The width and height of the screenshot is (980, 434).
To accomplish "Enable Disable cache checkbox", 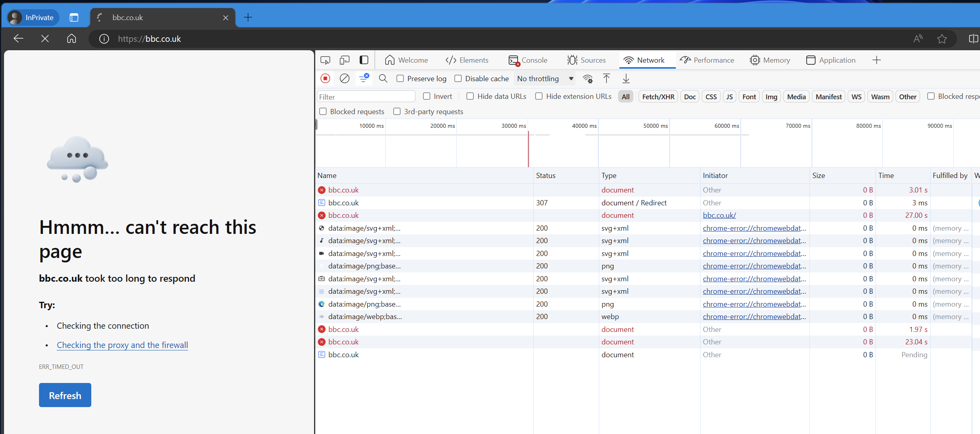I will 458,78.
